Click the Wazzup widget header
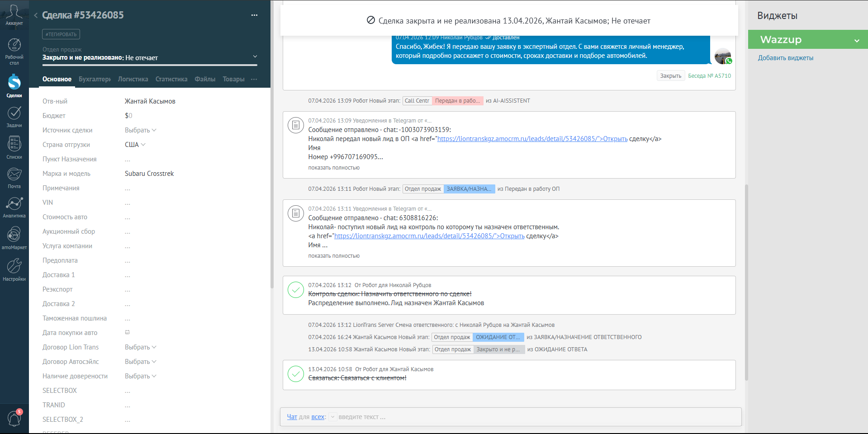Screen dimensions: 868x434 808,39
